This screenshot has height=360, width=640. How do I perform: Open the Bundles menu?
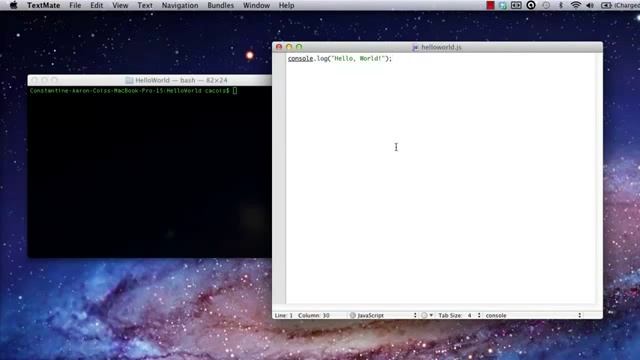click(220, 5)
